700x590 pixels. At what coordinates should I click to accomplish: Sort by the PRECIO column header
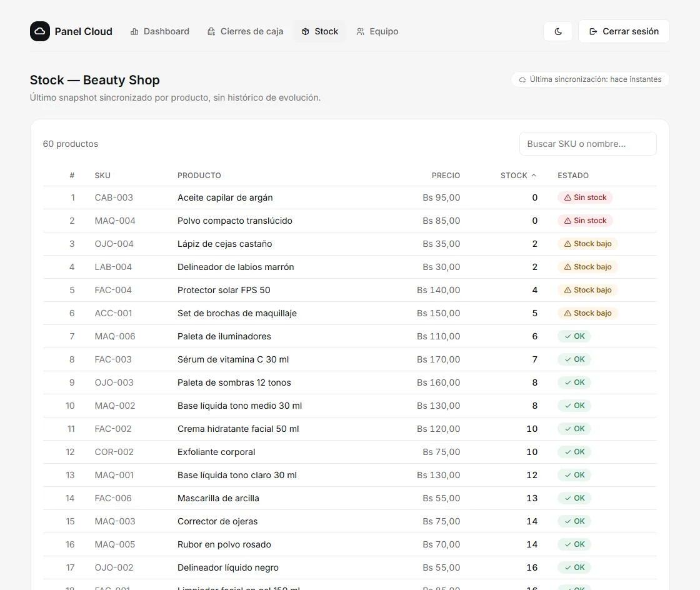point(446,176)
